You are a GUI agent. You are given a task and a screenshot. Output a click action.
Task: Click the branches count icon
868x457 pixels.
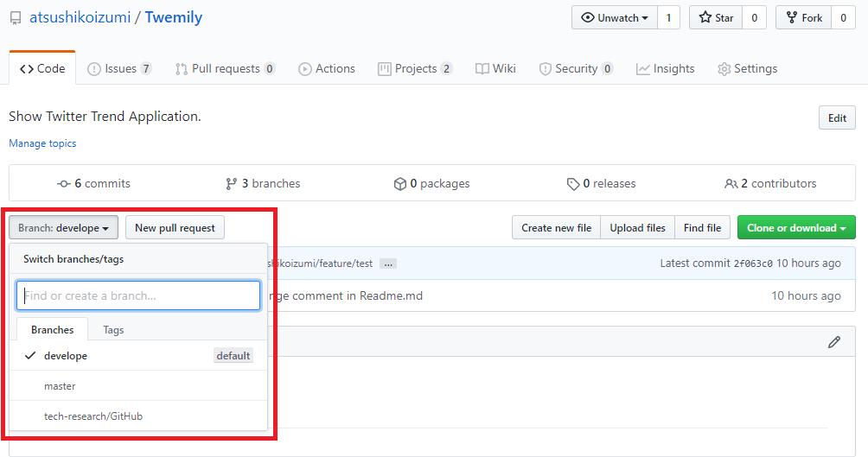click(x=231, y=184)
